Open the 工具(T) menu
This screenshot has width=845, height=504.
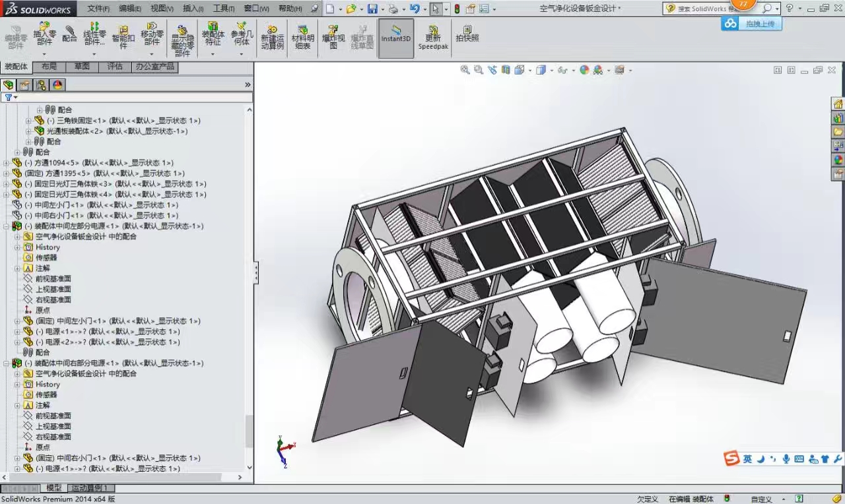(224, 9)
